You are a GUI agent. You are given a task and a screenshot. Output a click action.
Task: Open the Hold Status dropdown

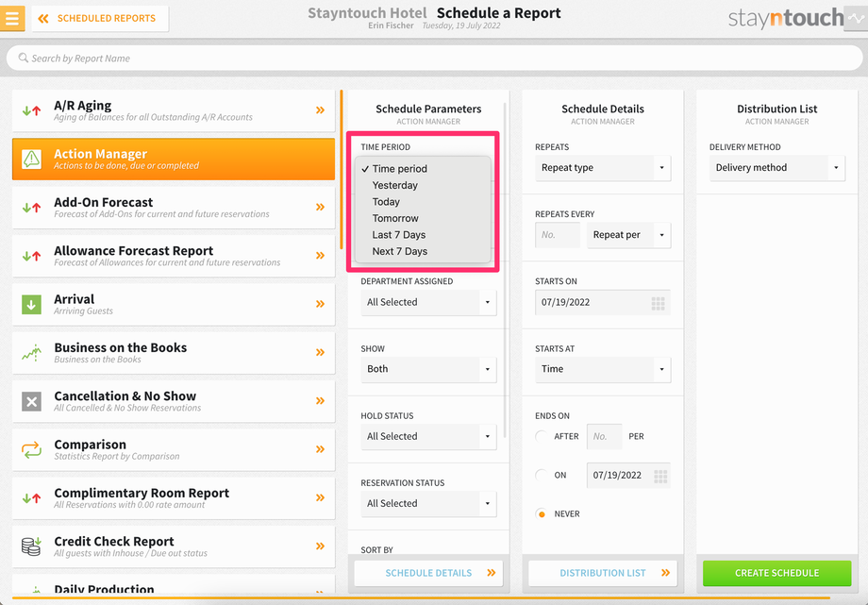pos(428,437)
